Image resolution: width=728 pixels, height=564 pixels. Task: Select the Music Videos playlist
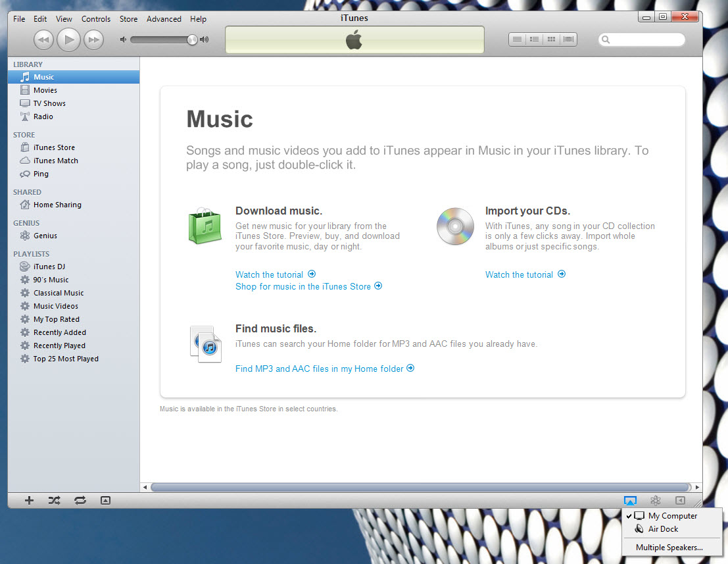tap(74, 306)
